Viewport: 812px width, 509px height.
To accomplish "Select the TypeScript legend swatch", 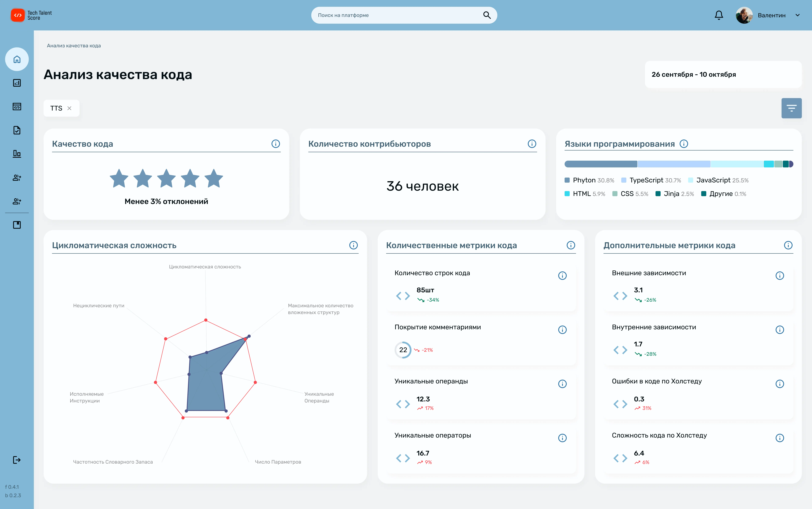I will [x=624, y=180].
